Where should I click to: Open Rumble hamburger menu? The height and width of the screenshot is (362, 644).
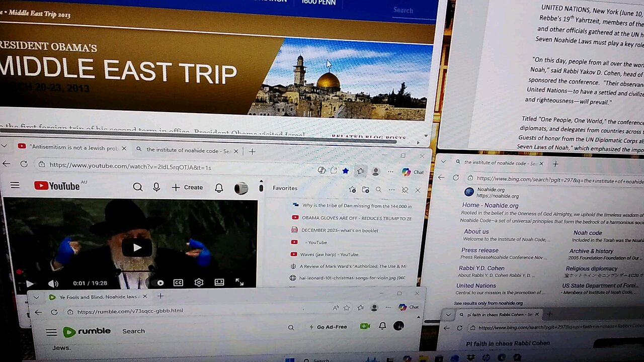[x=51, y=332]
